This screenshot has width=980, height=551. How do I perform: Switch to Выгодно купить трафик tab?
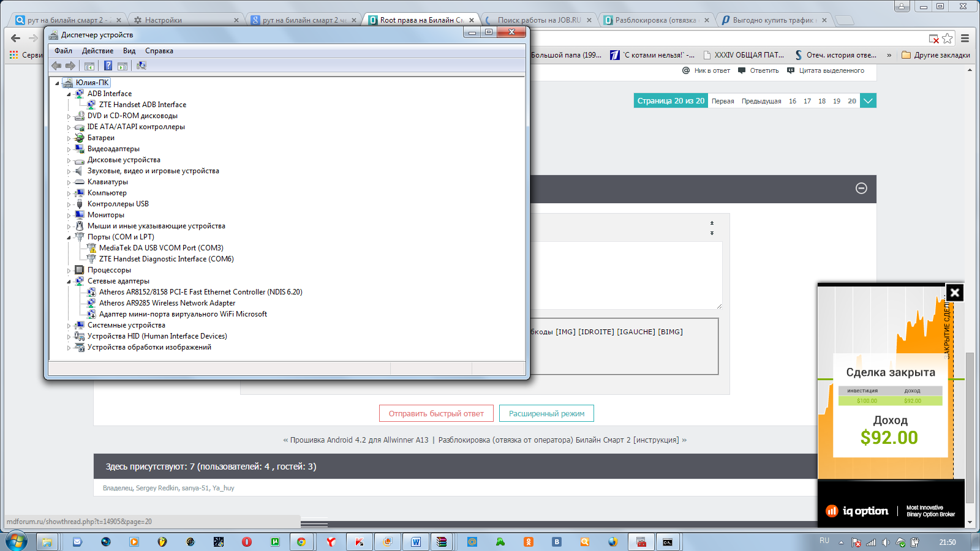tap(774, 20)
